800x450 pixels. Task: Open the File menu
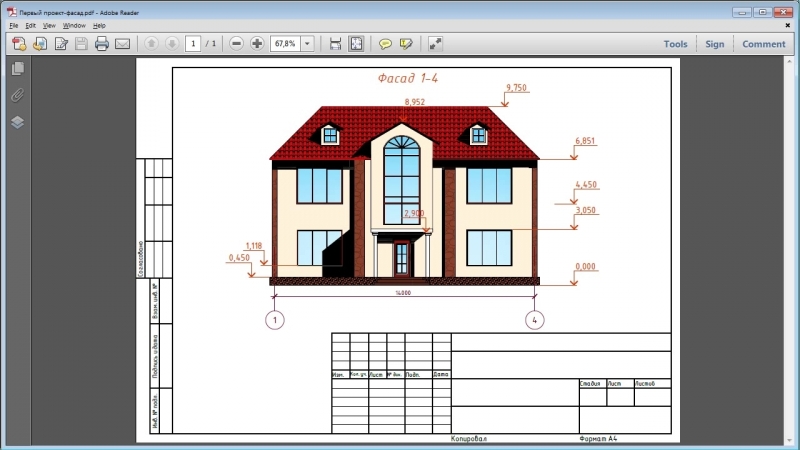(x=14, y=26)
